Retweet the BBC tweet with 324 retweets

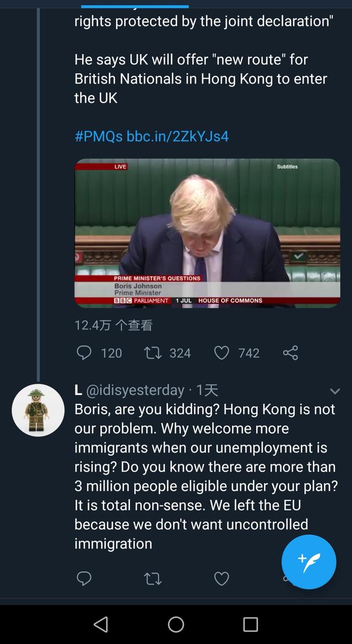151,353
